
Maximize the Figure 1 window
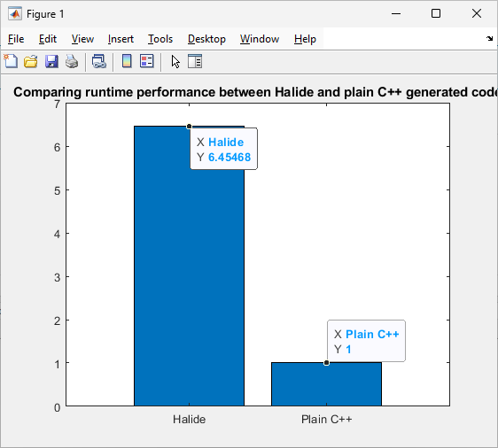436,13
